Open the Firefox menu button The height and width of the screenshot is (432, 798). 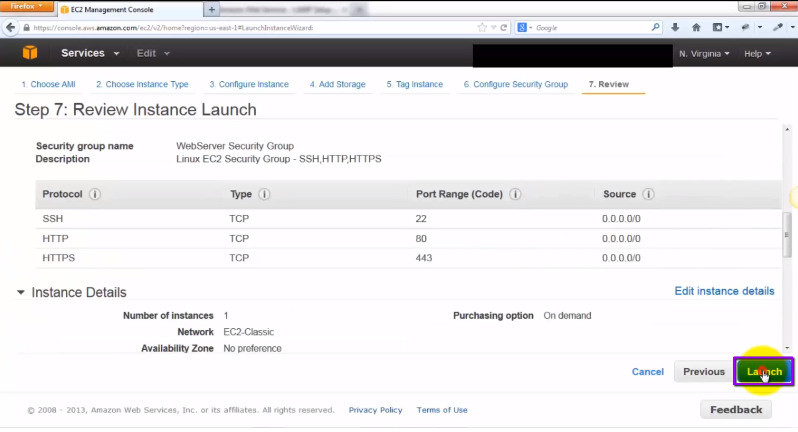(26, 6)
